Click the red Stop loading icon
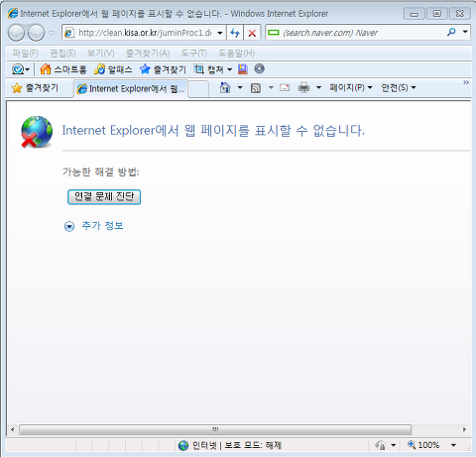 (x=252, y=33)
